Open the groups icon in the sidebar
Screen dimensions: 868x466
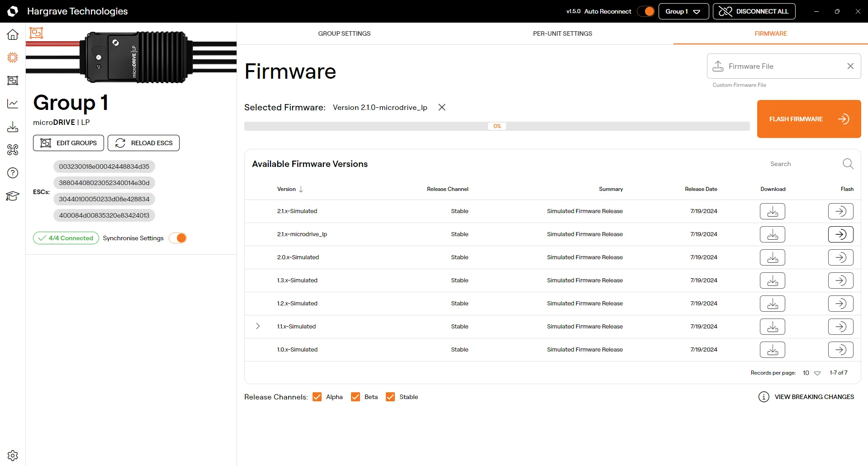(x=13, y=81)
